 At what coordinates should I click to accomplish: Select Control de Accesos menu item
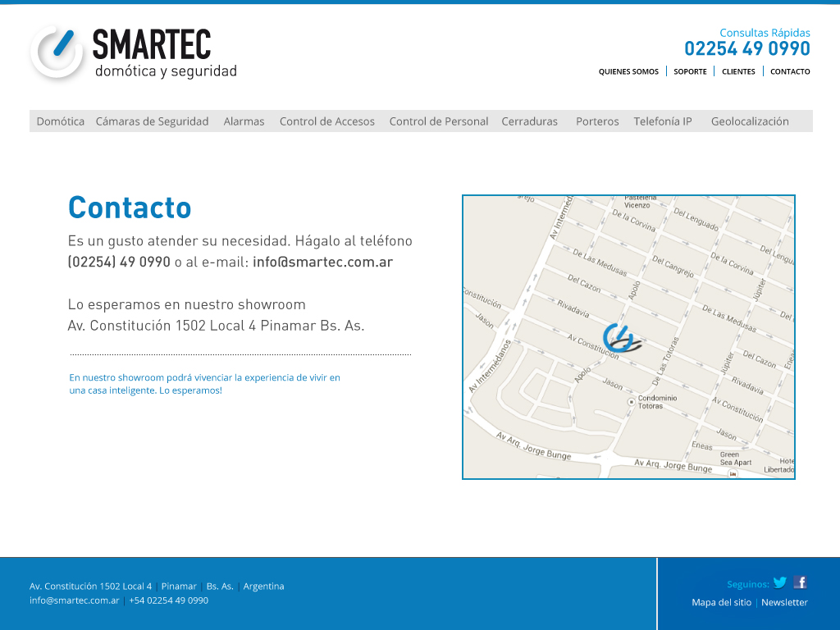click(x=326, y=121)
